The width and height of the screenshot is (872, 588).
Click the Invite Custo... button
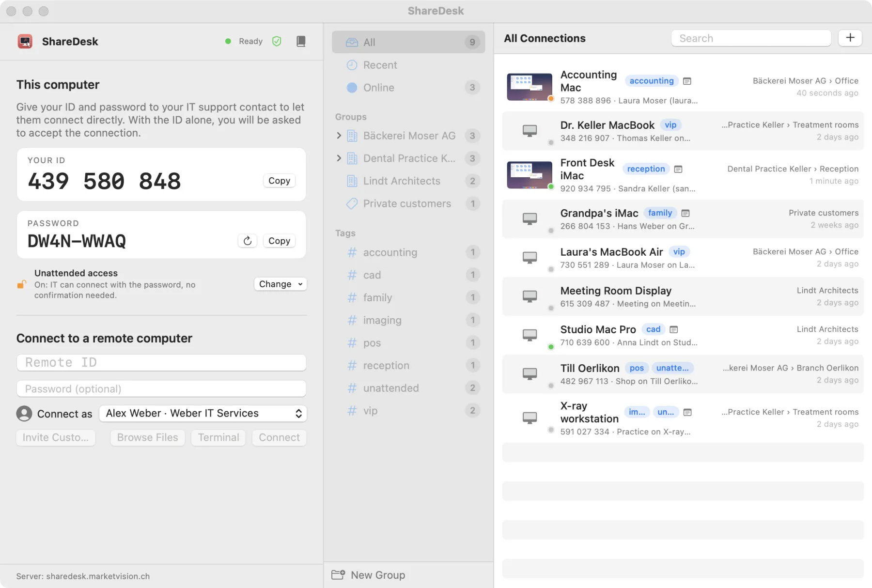click(56, 437)
